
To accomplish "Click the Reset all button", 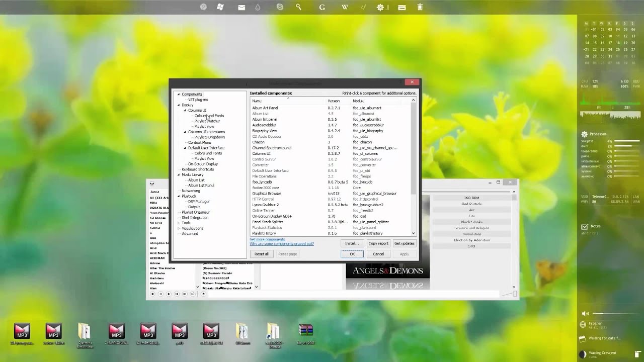I will click(x=261, y=254).
